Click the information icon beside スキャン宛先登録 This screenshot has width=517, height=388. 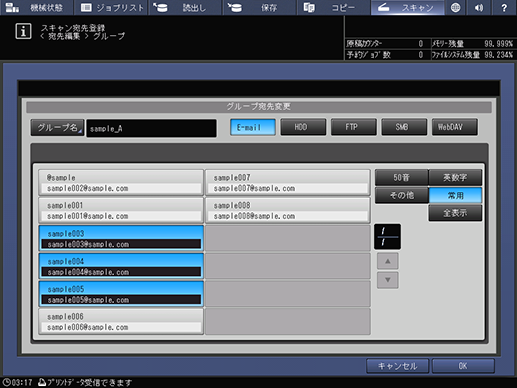tap(23, 31)
